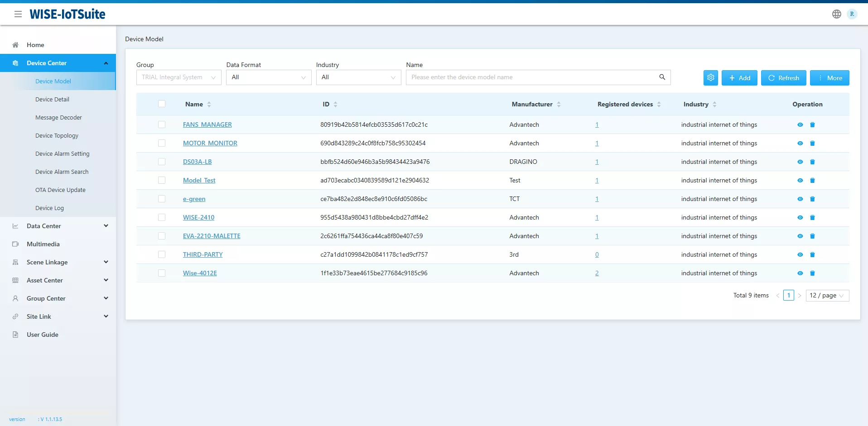Open registered devices count for Wise-4012E

tap(597, 273)
